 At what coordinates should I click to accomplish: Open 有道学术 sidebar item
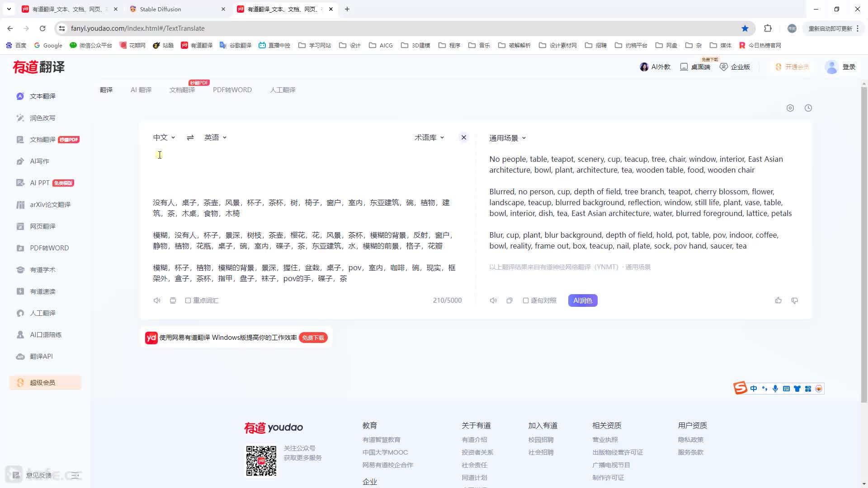[42, 270]
